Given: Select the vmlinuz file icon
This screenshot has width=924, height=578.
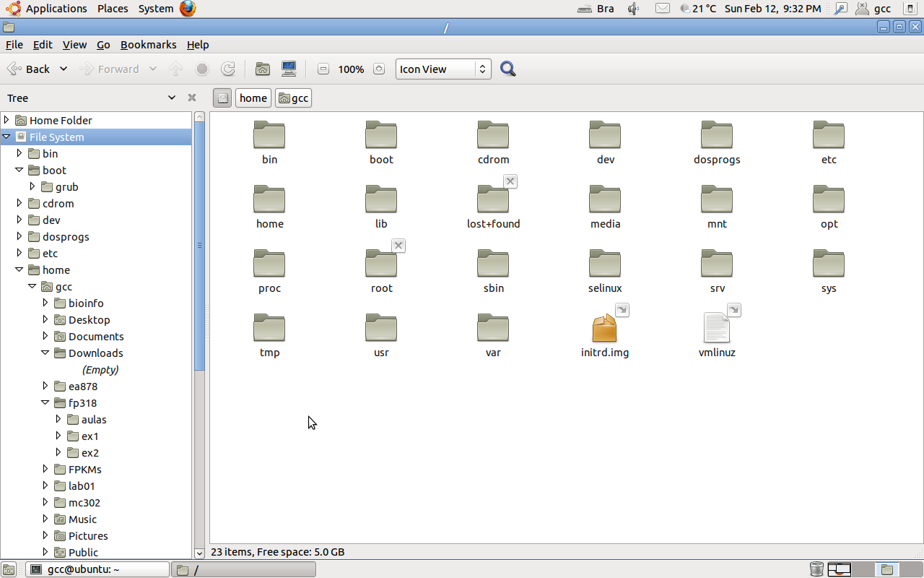Looking at the screenshot, I should (x=717, y=328).
